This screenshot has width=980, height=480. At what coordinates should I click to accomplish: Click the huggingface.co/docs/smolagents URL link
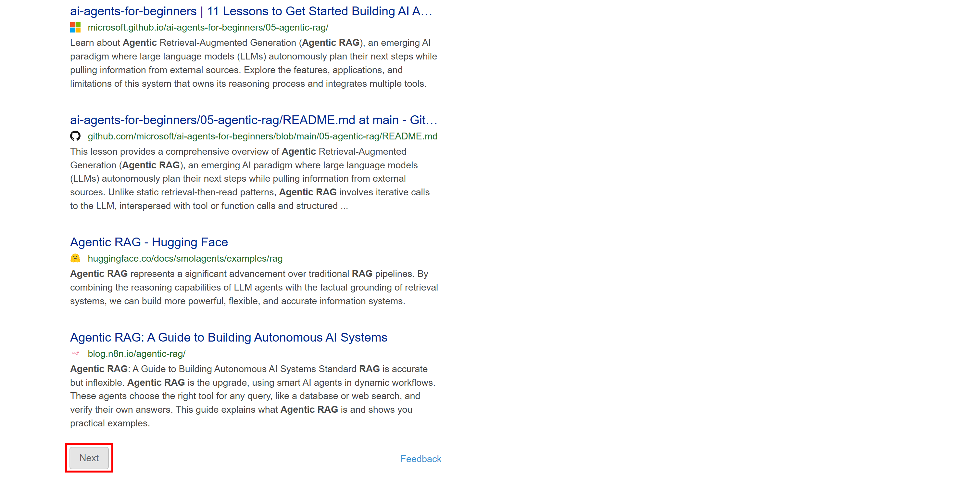(185, 258)
